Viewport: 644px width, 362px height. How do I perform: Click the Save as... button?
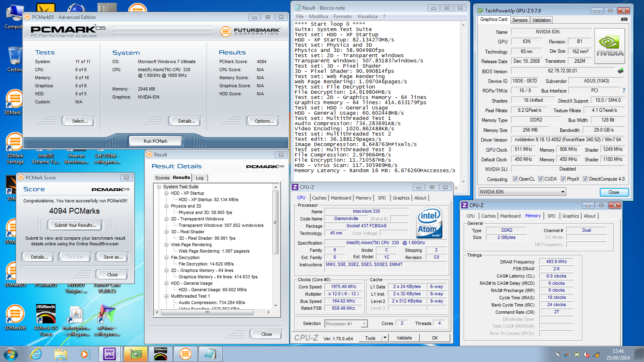point(113,257)
